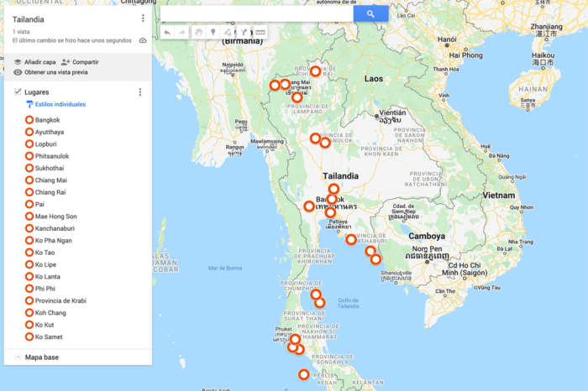
Task: Select Ko Kut in the places list
Action: tap(45, 325)
